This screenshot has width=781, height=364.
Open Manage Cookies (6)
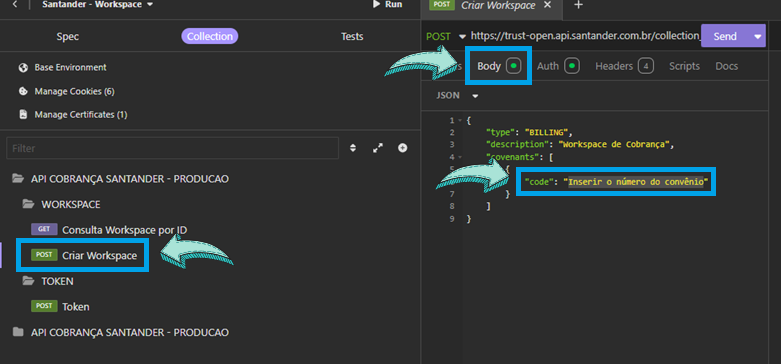[x=74, y=92]
